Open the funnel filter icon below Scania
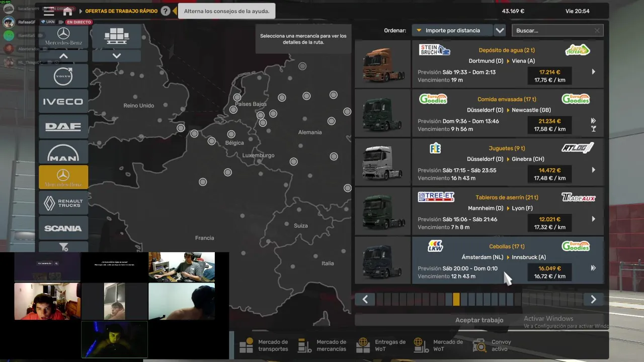Image resolution: width=644 pixels, height=362 pixels. tap(63, 246)
